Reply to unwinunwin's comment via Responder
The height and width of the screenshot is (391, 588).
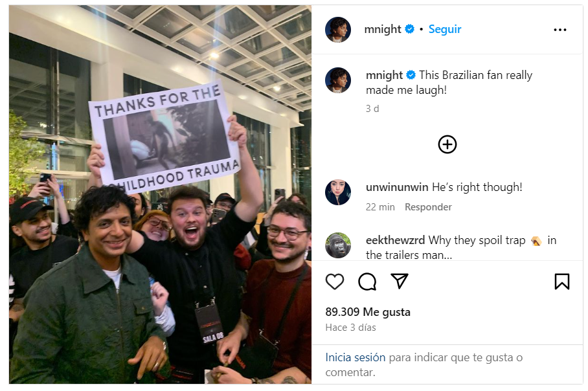pyautogui.click(x=428, y=207)
